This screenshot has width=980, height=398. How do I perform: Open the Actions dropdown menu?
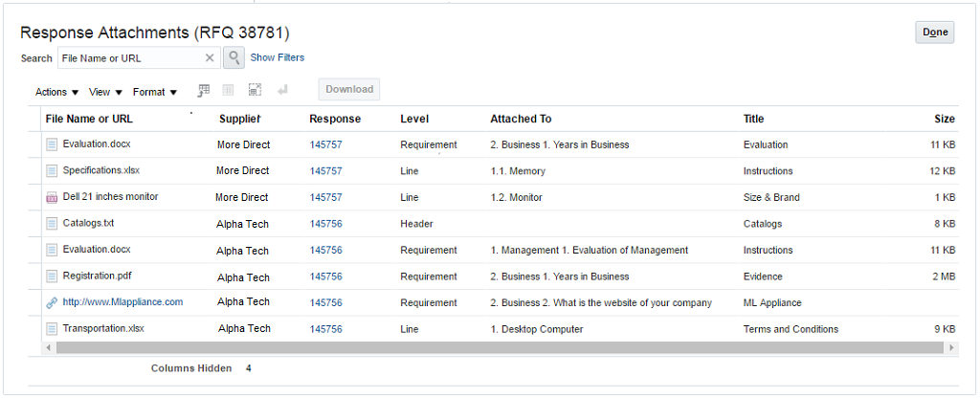tap(56, 92)
